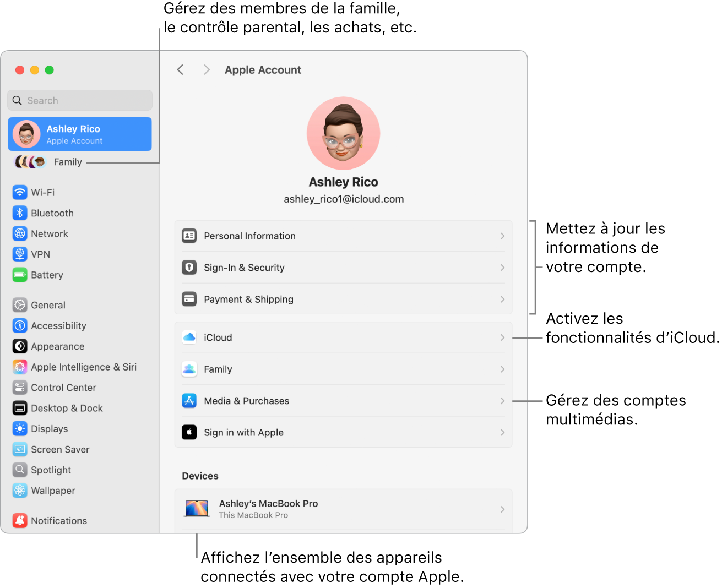Go forward with the right arrow button
Image resolution: width=722 pixels, height=588 pixels.
coord(207,69)
